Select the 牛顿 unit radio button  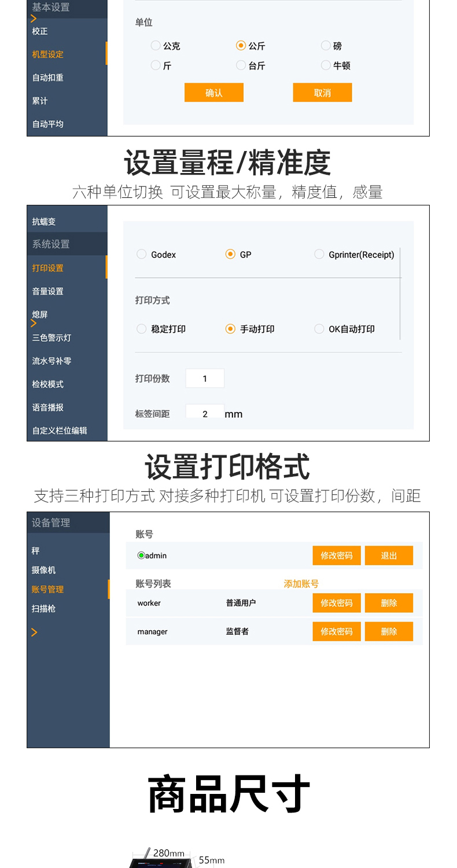tap(326, 65)
